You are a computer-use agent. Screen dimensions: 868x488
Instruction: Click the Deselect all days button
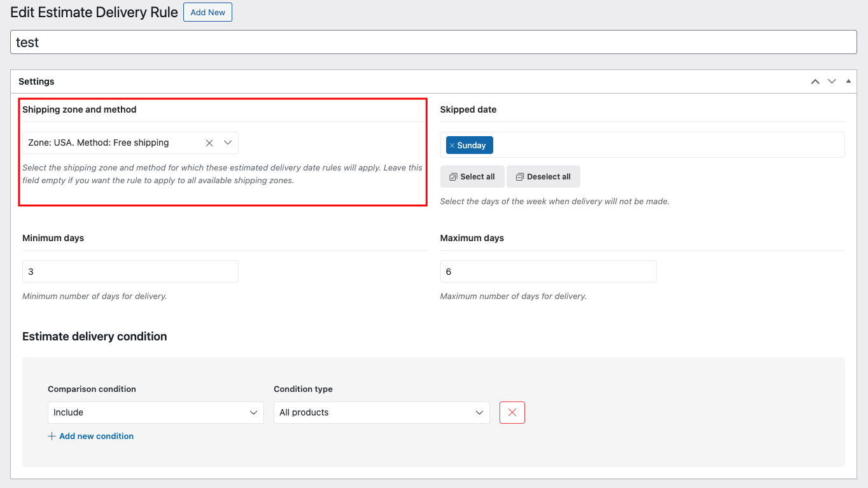[x=543, y=177]
